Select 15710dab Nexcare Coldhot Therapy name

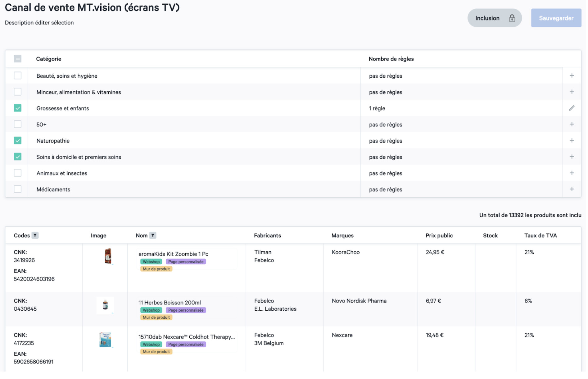click(187, 337)
